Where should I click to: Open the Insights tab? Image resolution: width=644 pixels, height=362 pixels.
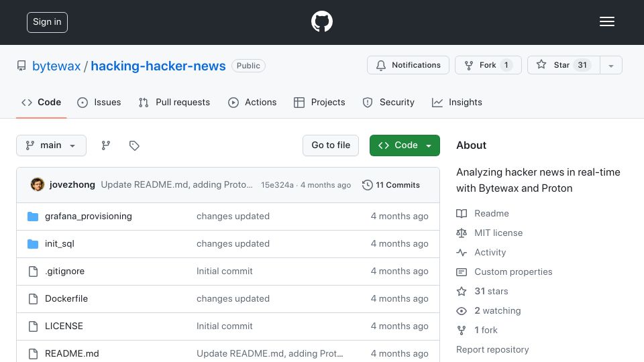(457, 102)
